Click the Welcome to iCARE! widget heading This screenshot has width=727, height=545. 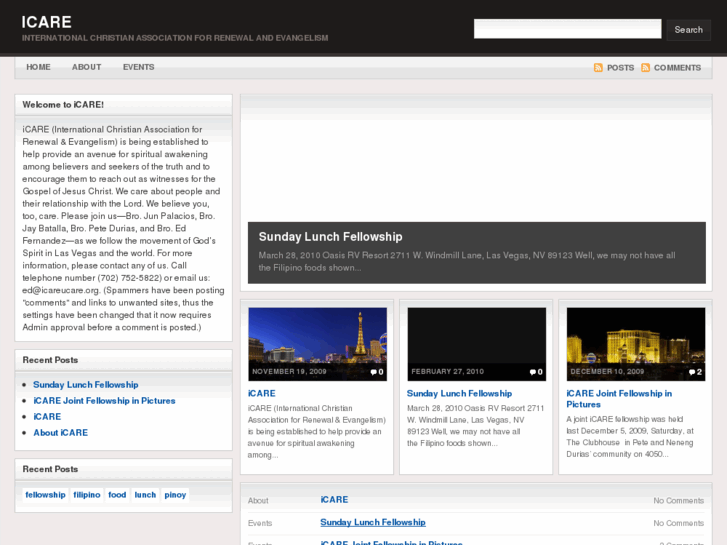pyautogui.click(x=63, y=105)
